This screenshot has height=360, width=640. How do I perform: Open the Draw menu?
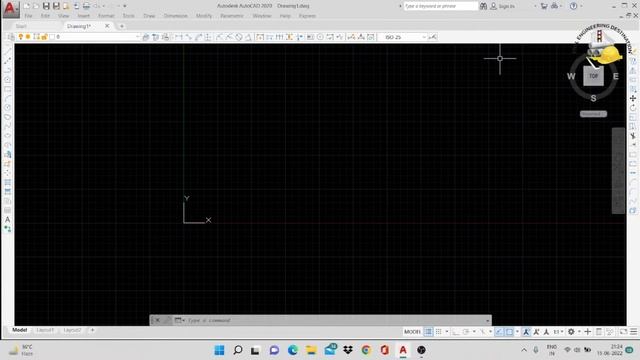[x=149, y=16]
